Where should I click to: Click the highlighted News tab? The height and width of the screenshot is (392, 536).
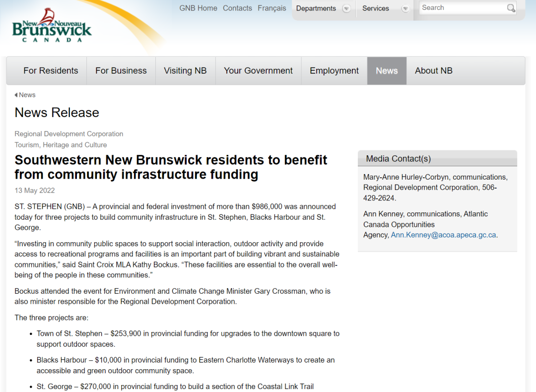(387, 71)
